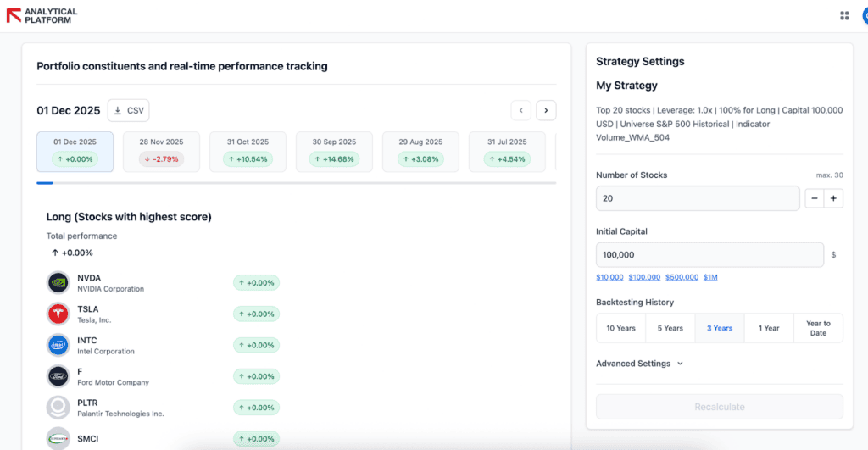Go to the next date page arrow

tap(547, 110)
